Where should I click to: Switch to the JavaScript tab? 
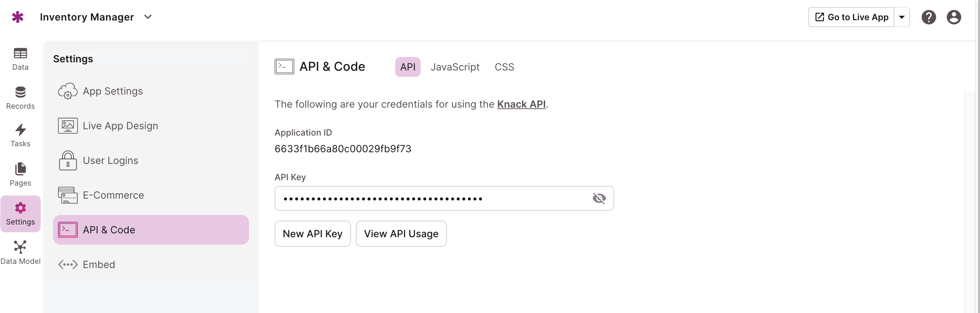coord(455,67)
